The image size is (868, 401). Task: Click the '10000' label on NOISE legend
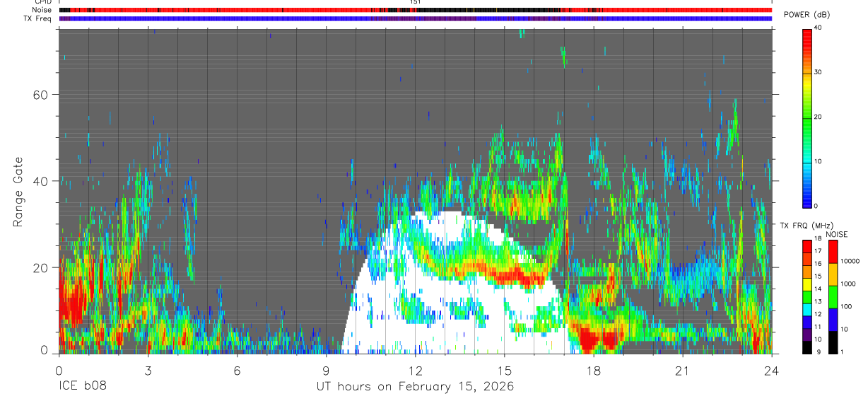click(x=850, y=261)
